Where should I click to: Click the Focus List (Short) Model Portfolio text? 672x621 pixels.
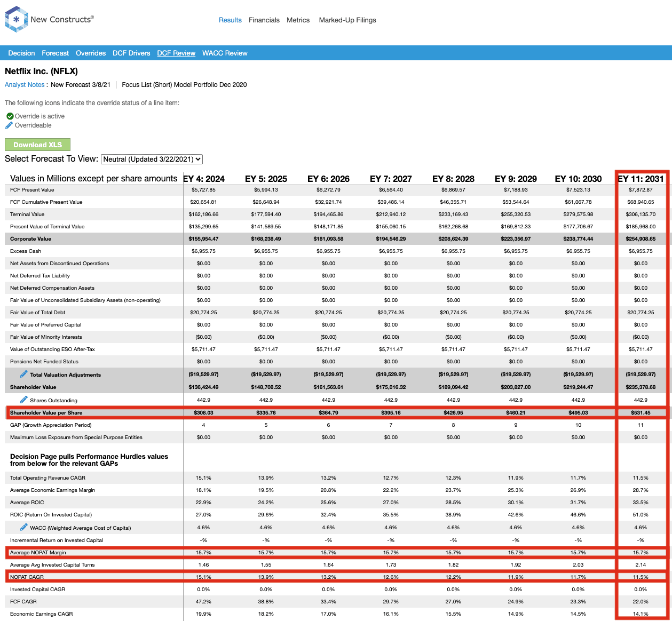pyautogui.click(x=184, y=85)
